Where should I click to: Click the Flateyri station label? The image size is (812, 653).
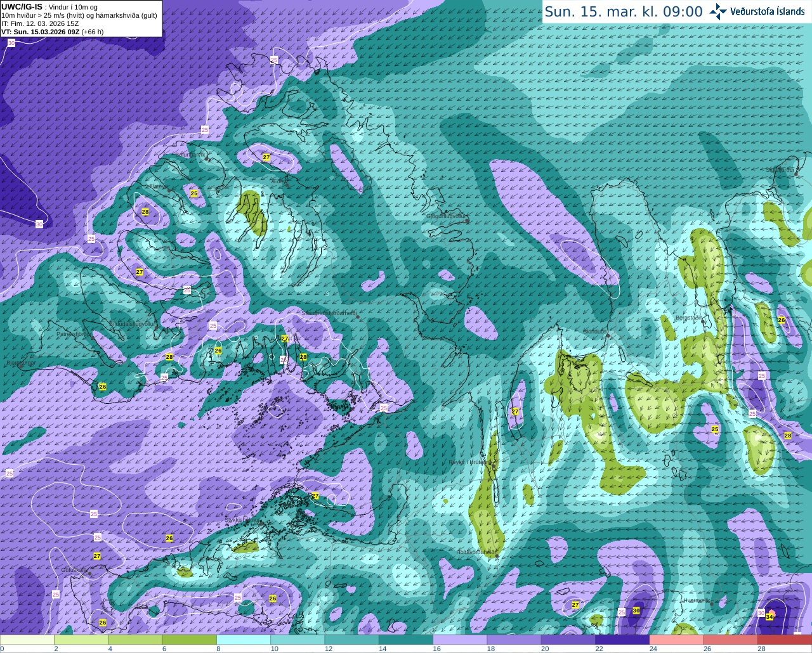[157, 186]
